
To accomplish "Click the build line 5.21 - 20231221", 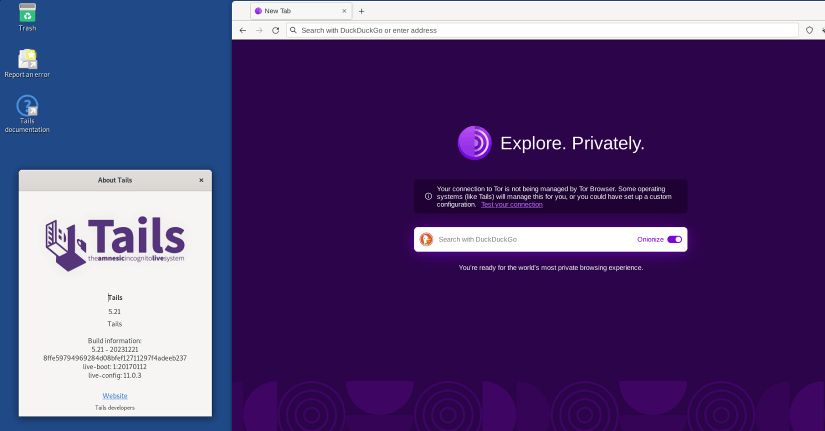I will [115, 349].
